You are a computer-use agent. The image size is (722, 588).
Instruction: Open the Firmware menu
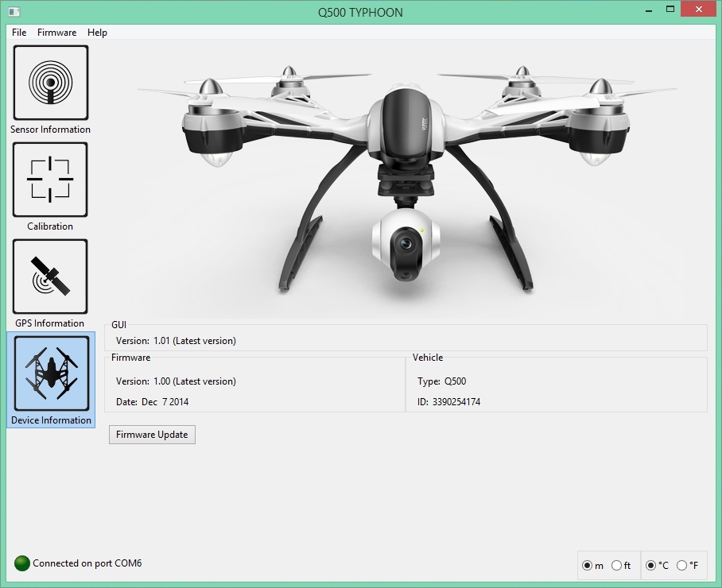56,33
